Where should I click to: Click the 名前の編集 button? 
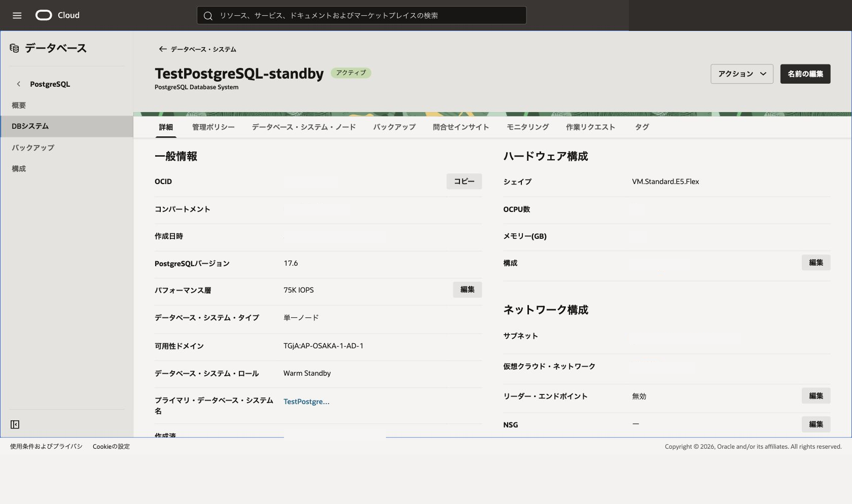tap(805, 74)
